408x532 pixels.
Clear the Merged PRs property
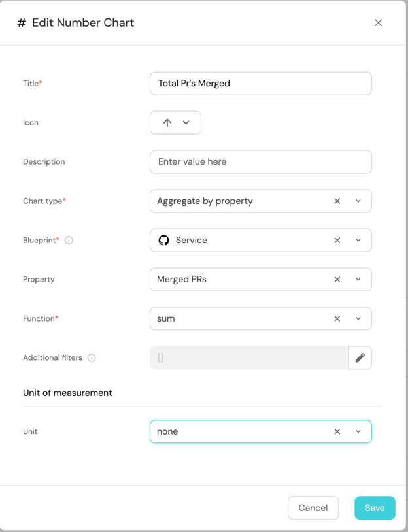337,280
